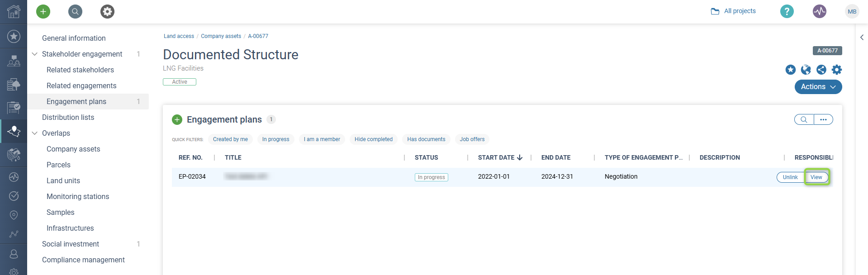Open the globe map icon for this asset
The height and width of the screenshot is (275, 868).
[806, 70]
